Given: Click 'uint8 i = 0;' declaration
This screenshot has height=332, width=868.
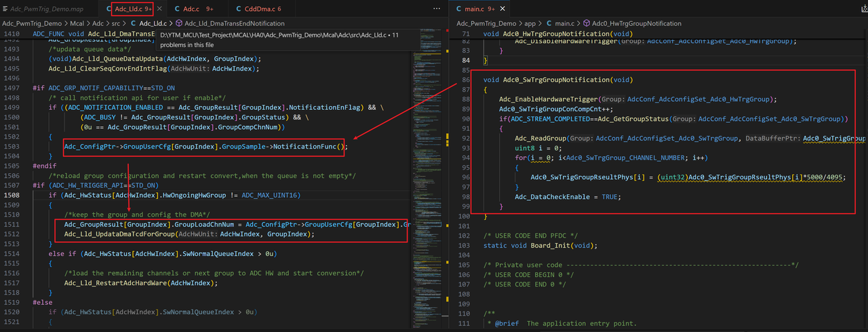Looking at the screenshot, I should pyautogui.click(x=539, y=148).
